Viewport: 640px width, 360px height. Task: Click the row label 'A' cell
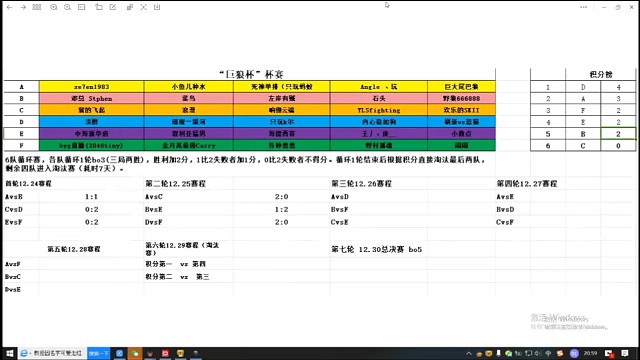(22, 87)
